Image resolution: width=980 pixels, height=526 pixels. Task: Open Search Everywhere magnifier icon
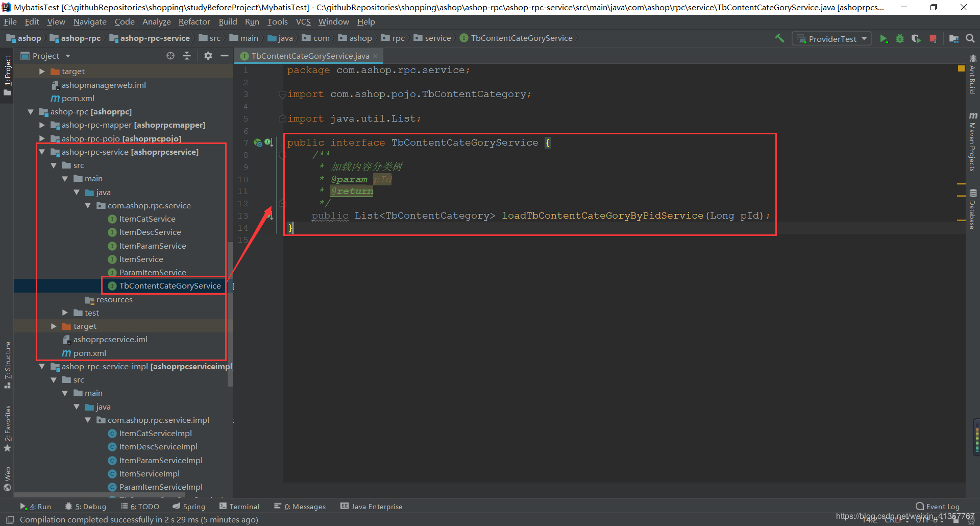(970, 38)
